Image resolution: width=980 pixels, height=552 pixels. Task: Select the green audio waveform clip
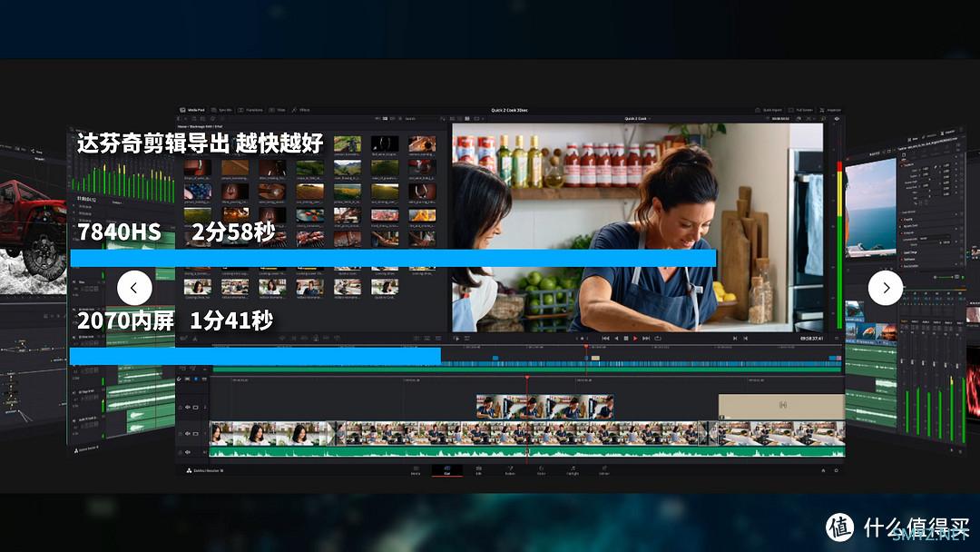click(527, 450)
